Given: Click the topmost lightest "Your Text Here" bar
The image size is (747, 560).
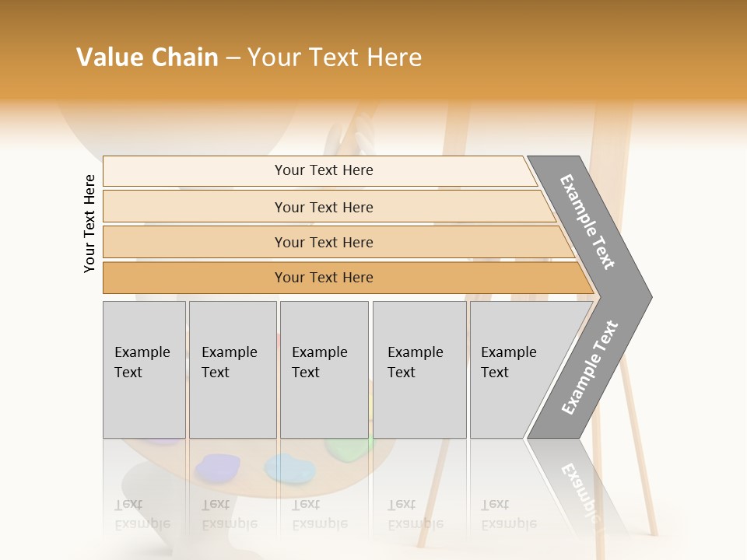Looking at the screenshot, I should pyautogui.click(x=323, y=170).
